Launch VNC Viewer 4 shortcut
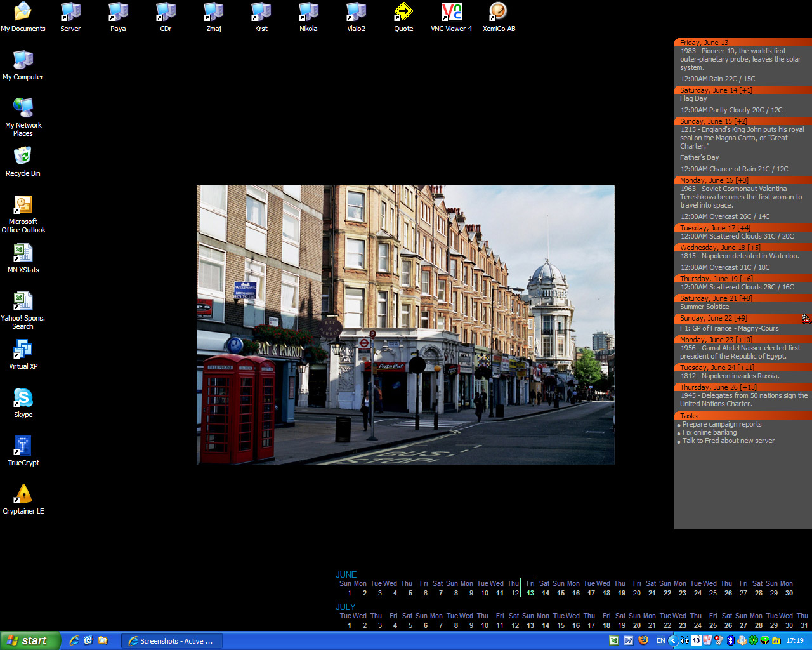This screenshot has height=650, width=812. [x=451, y=12]
